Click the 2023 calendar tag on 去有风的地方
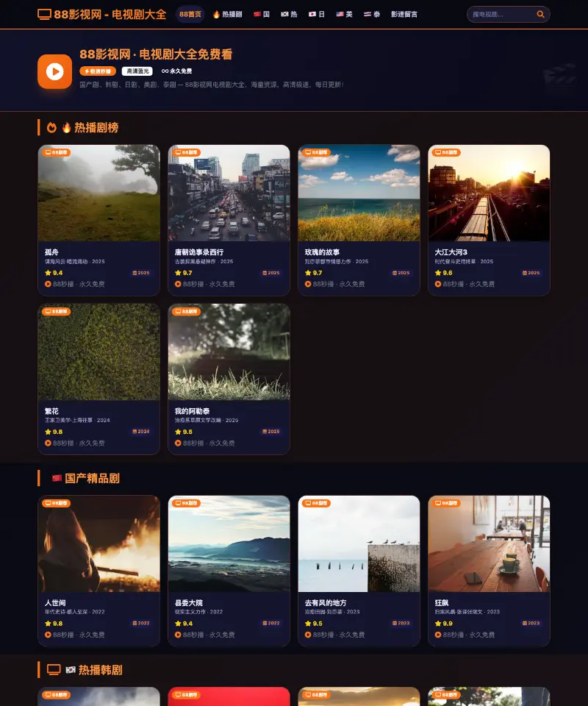The width and height of the screenshot is (588, 706). tap(401, 623)
